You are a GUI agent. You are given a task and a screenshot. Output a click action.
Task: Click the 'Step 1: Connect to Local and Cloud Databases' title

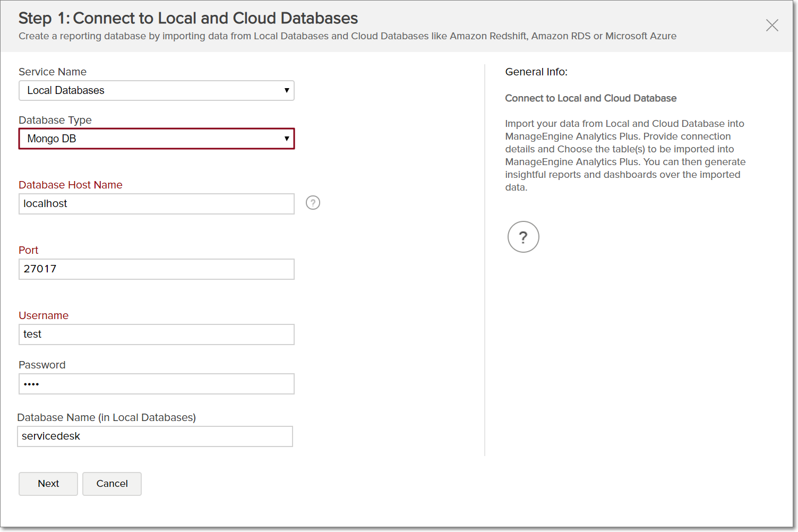coord(188,18)
